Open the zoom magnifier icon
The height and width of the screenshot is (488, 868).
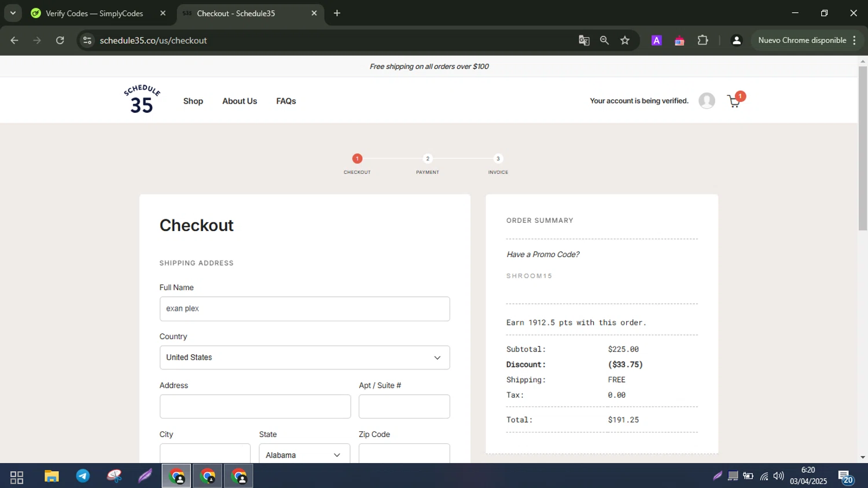click(604, 41)
